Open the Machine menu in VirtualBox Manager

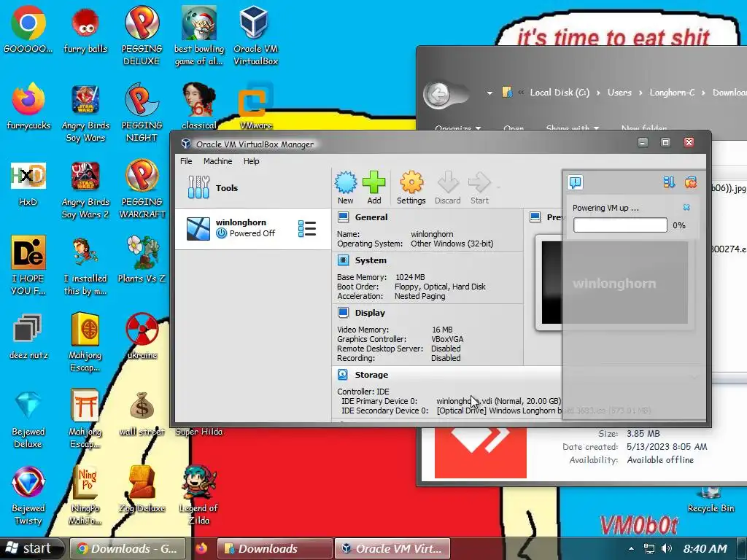click(217, 161)
